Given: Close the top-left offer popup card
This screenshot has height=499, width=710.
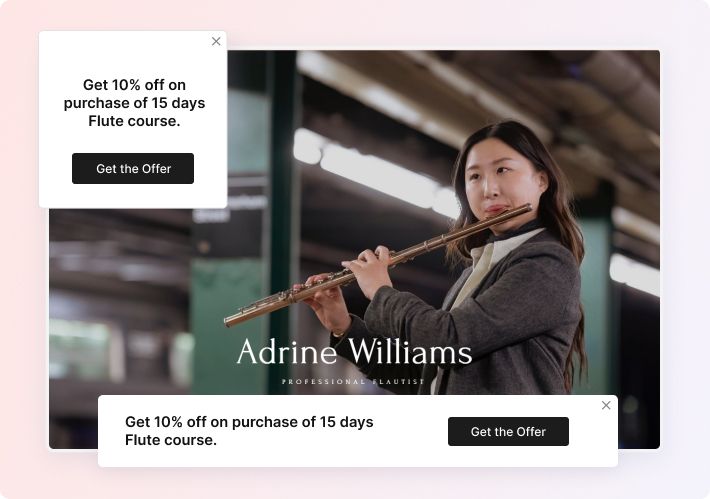Looking at the screenshot, I should click(216, 41).
